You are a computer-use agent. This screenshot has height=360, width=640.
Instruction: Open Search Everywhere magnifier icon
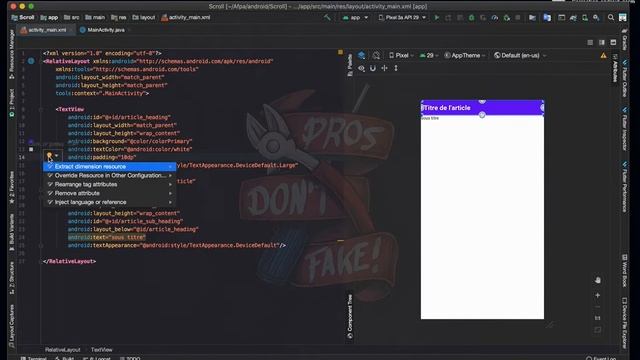611,18
